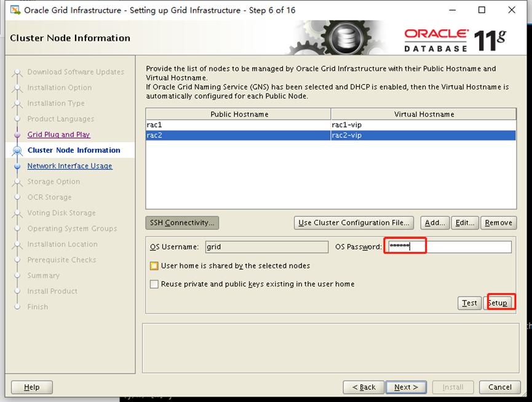The image size is (532, 402).
Task: Click the Network Interface Usage step marker
Action: pyautogui.click(x=17, y=166)
